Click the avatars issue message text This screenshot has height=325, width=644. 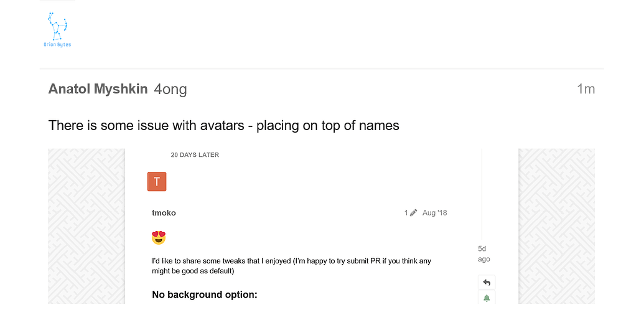point(223,126)
